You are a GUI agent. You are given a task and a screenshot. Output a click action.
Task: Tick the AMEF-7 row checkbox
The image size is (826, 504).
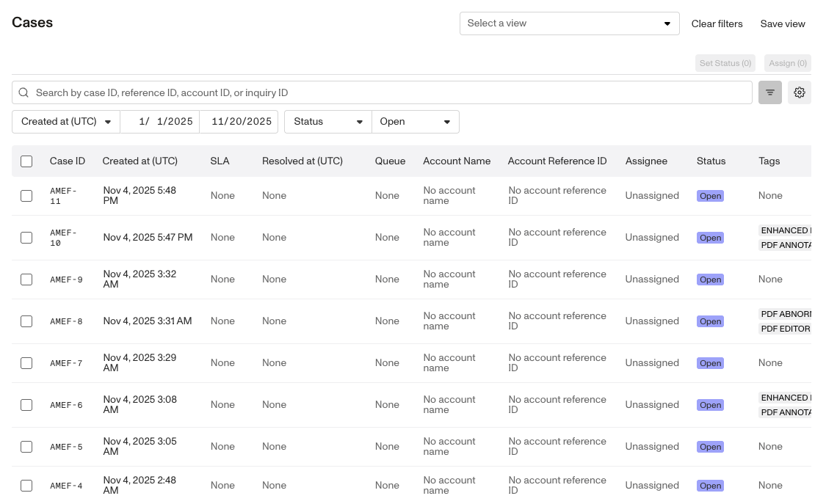[26, 363]
